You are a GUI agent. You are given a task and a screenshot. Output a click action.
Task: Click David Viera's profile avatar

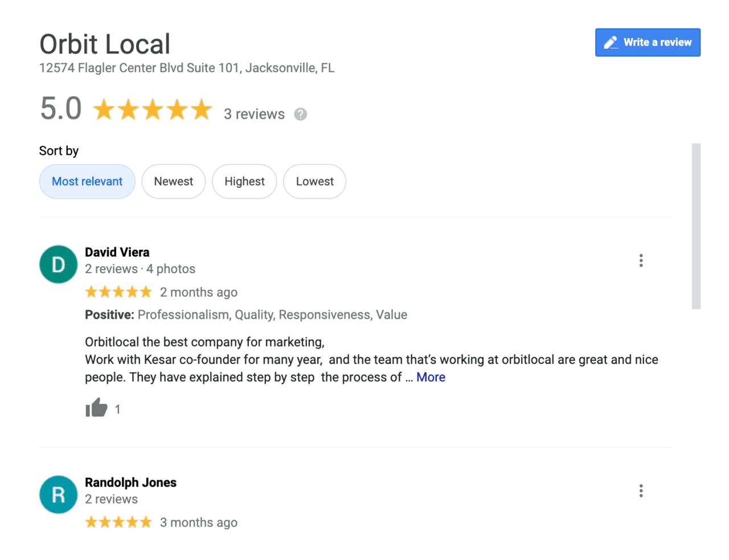tap(58, 264)
